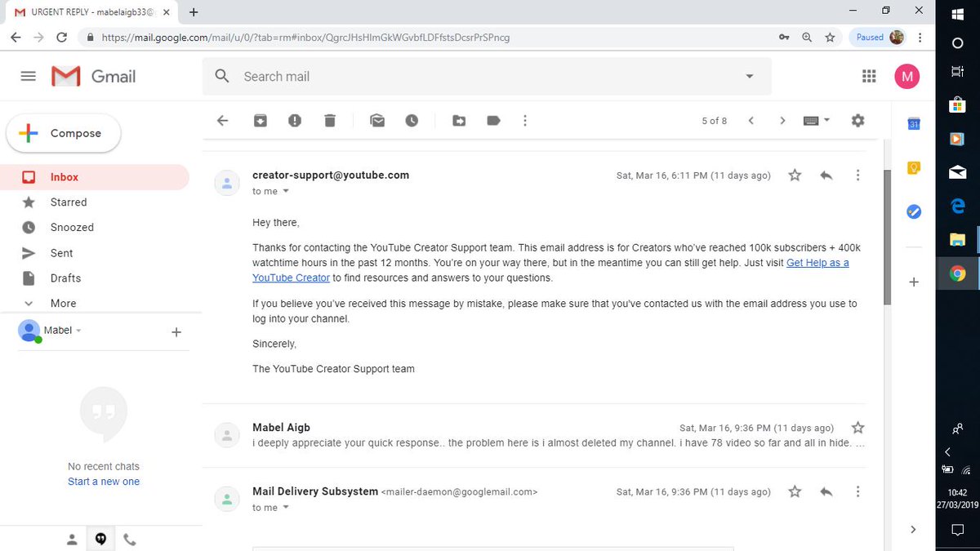The height and width of the screenshot is (551, 980).
Task: Archive this conversation
Action: pos(260,120)
